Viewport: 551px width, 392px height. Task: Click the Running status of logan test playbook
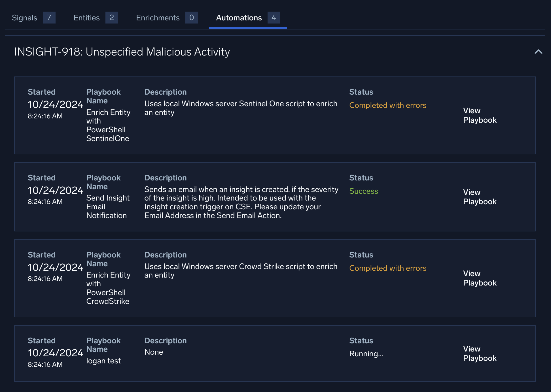pyautogui.click(x=366, y=353)
